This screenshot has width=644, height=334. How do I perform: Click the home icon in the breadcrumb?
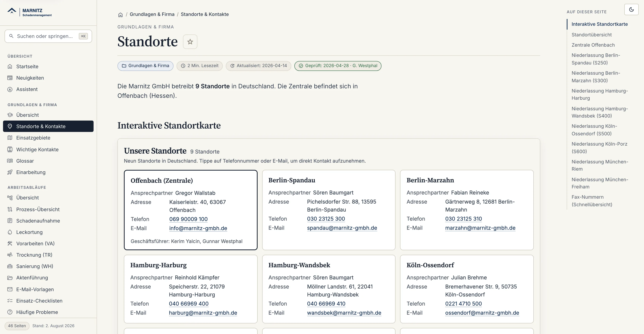[x=120, y=15]
